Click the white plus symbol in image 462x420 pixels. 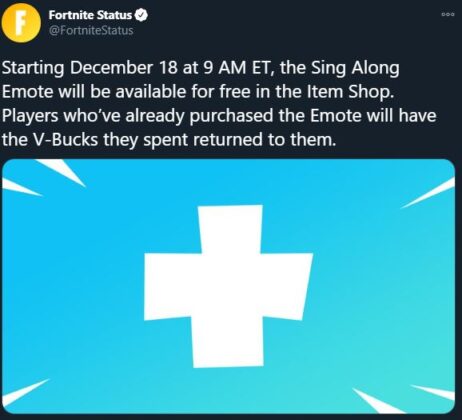point(228,286)
